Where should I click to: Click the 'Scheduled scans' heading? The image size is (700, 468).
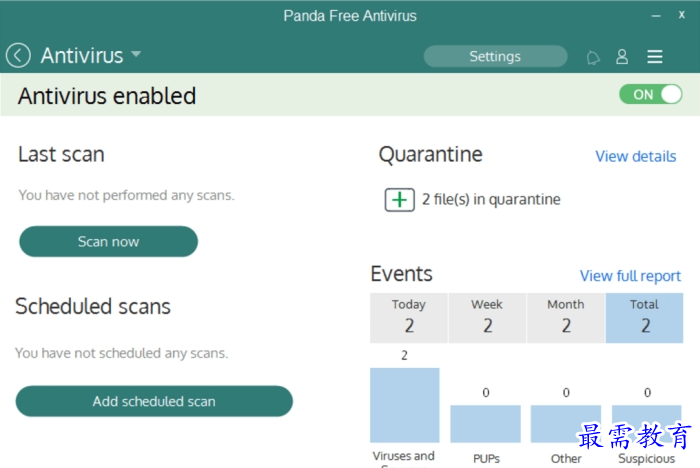coord(93,307)
